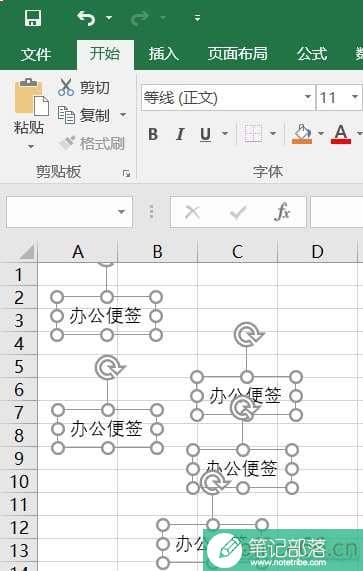Click the Insert Function fx icon
Image resolution: width=363 pixels, height=571 pixels.
pos(283,212)
